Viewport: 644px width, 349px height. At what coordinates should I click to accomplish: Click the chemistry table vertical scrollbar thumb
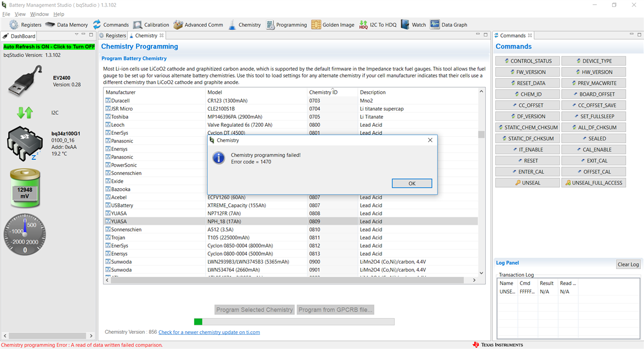(481, 134)
